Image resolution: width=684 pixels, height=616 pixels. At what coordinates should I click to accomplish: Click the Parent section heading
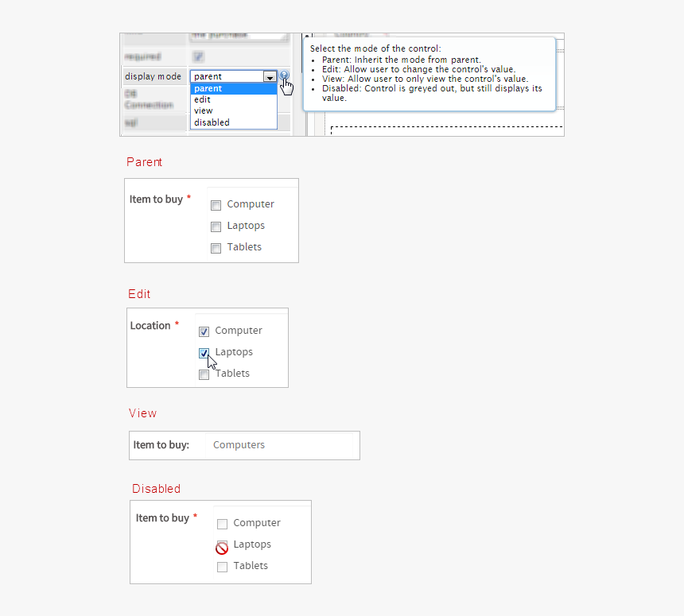click(144, 162)
